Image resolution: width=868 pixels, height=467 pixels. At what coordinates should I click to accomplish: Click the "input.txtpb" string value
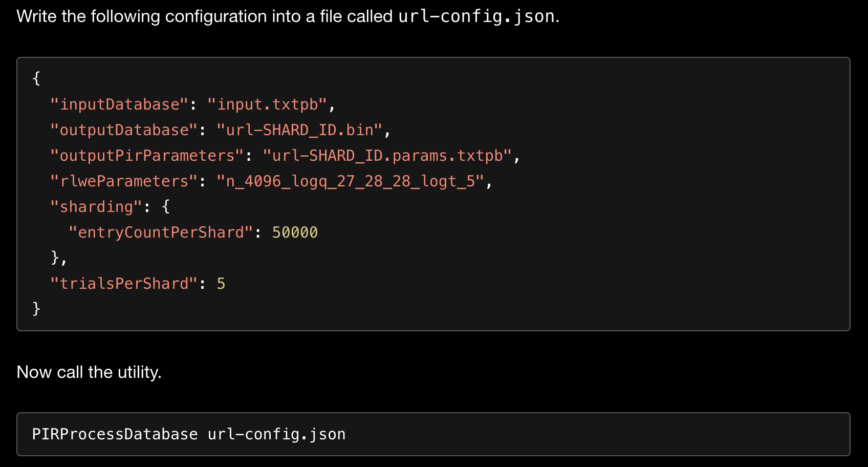(267, 104)
